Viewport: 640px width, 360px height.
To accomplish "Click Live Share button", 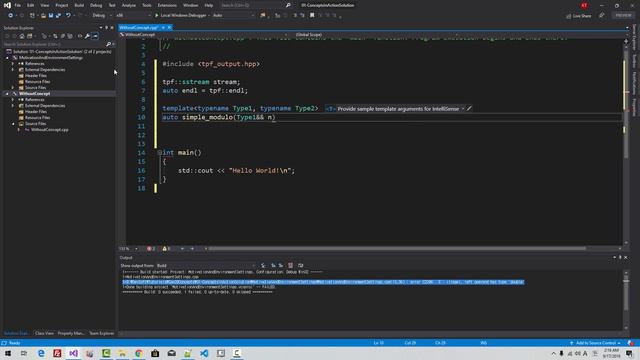I will (x=579, y=16).
